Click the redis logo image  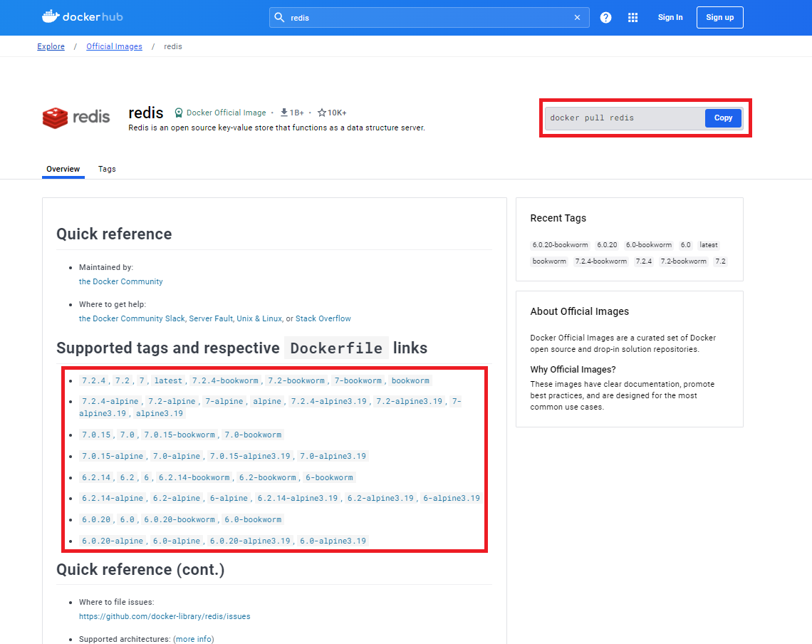(76, 118)
